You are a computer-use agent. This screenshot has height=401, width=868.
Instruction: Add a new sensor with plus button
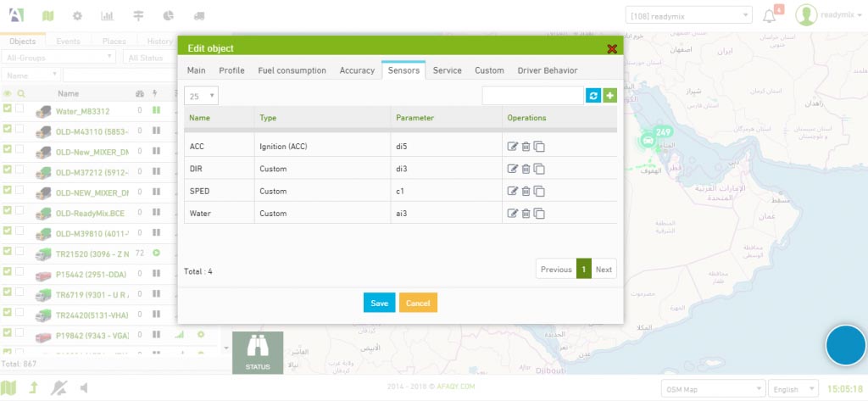609,95
